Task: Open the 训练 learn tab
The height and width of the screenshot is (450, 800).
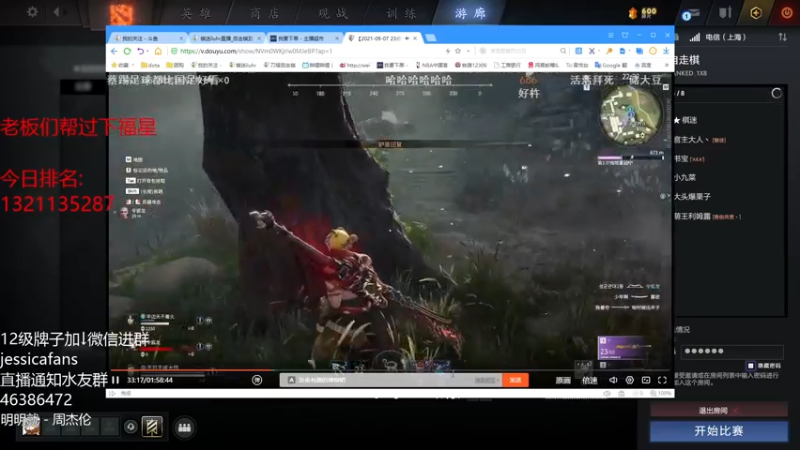Action: pyautogui.click(x=401, y=13)
